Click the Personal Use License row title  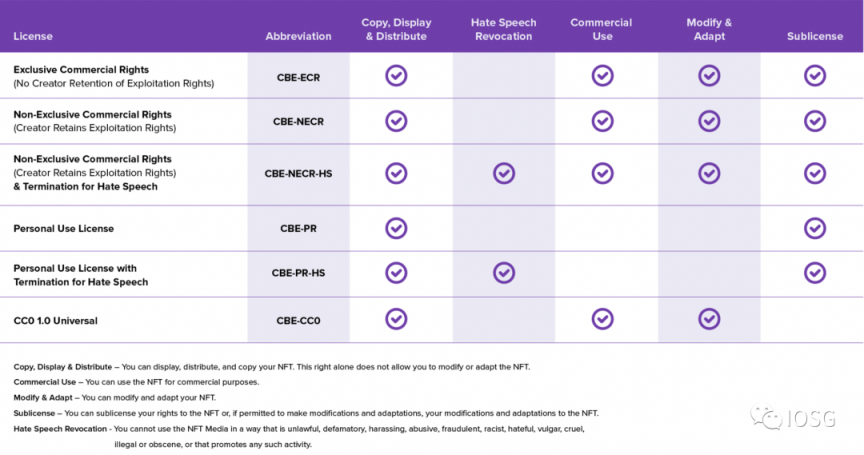63,228
